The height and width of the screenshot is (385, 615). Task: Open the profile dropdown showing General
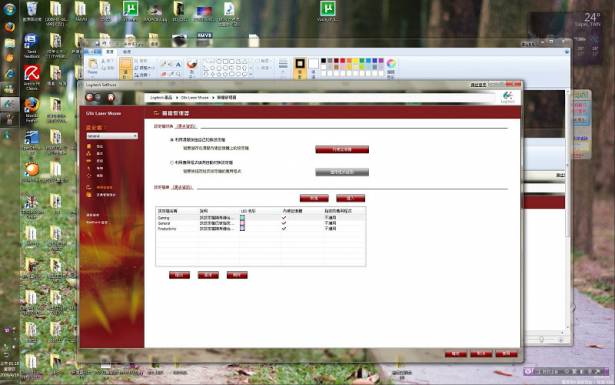click(112, 136)
